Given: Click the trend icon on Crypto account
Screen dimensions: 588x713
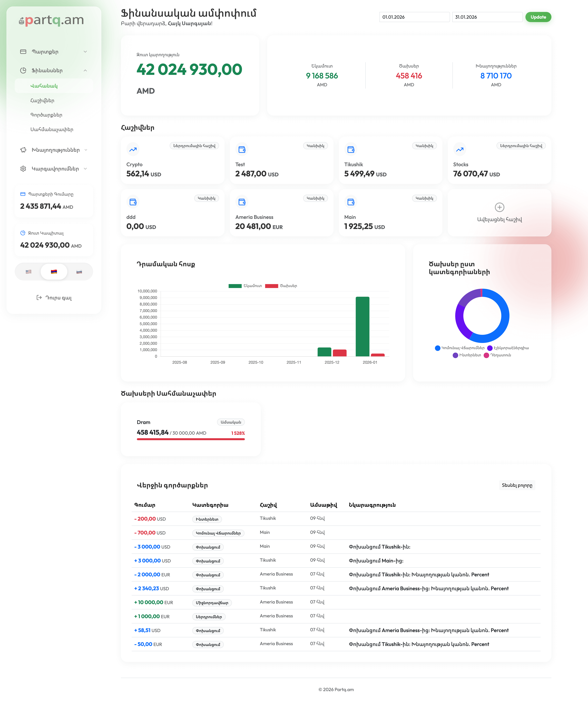Looking at the screenshot, I should tap(133, 149).
